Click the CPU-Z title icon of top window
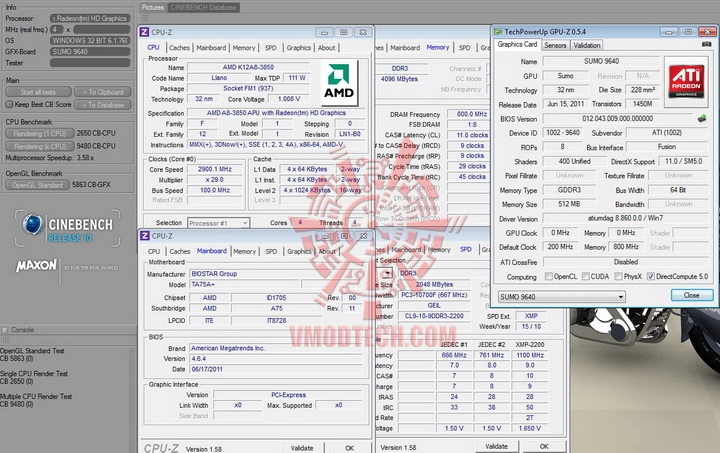720x453 pixels. click(x=144, y=32)
